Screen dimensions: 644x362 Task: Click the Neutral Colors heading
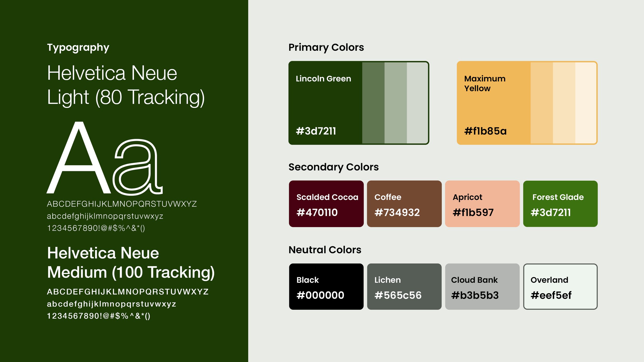click(325, 250)
